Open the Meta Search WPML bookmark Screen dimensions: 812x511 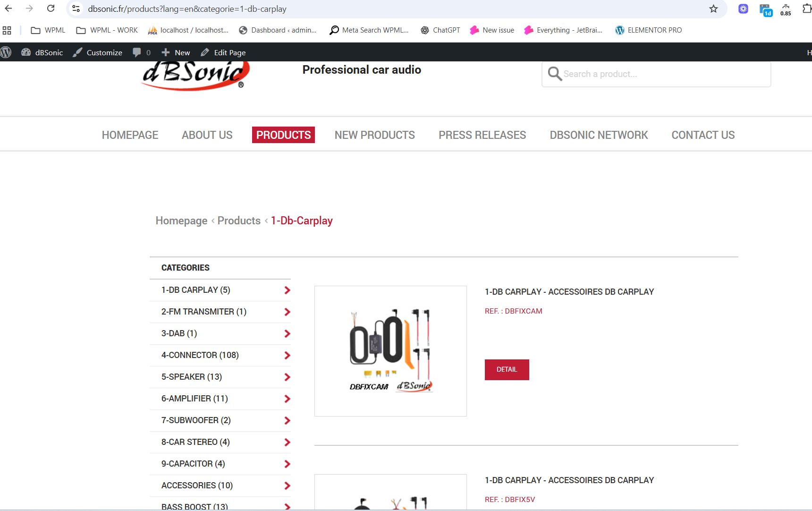tap(369, 30)
